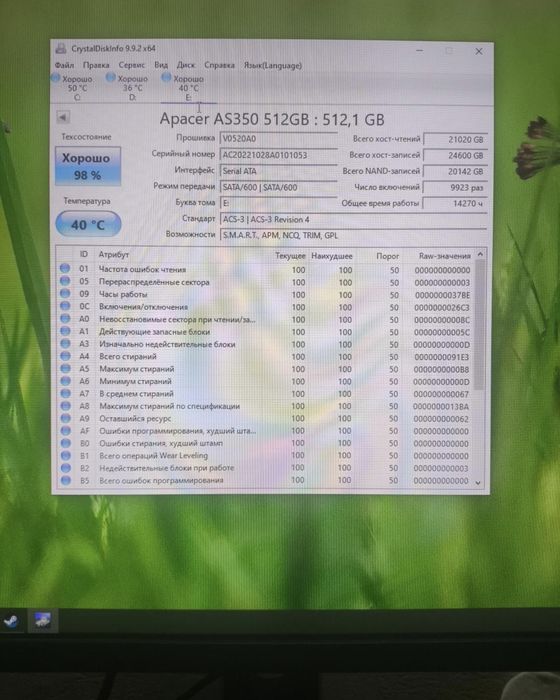Click power-on count value 9923 раз
The width and height of the screenshot is (560, 700).
456,188
